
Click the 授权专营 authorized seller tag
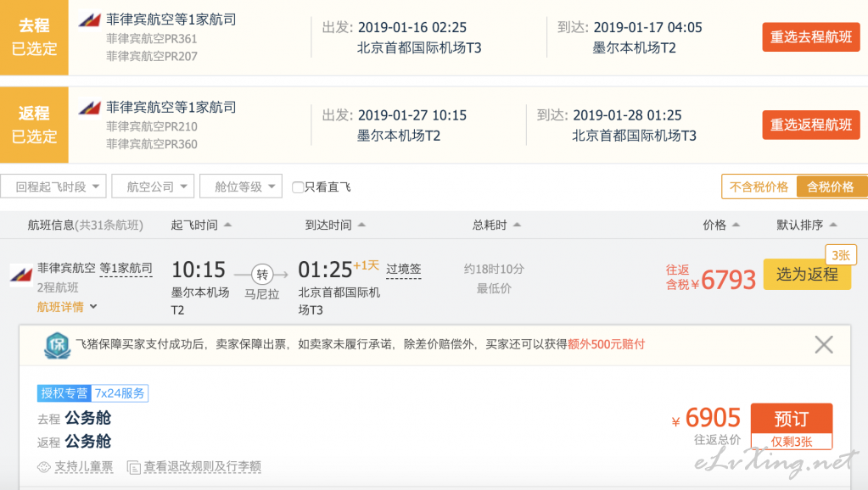pos(64,393)
